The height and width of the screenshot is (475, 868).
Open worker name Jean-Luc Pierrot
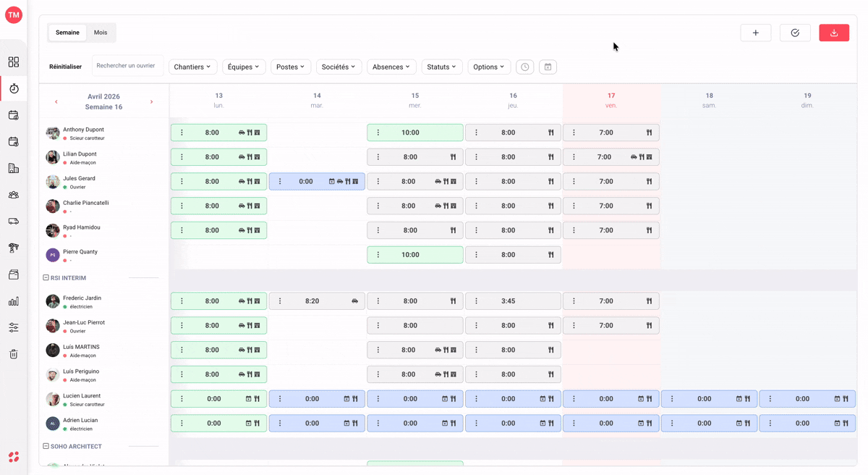coord(84,322)
